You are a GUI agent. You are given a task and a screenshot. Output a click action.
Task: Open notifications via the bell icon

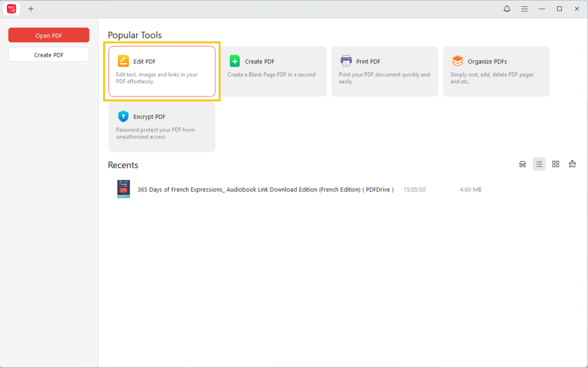point(507,9)
